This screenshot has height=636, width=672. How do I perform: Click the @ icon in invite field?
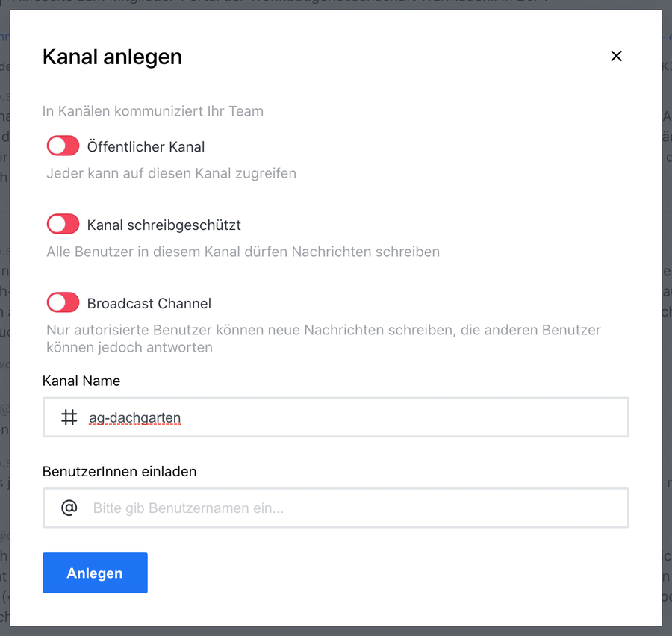69,508
